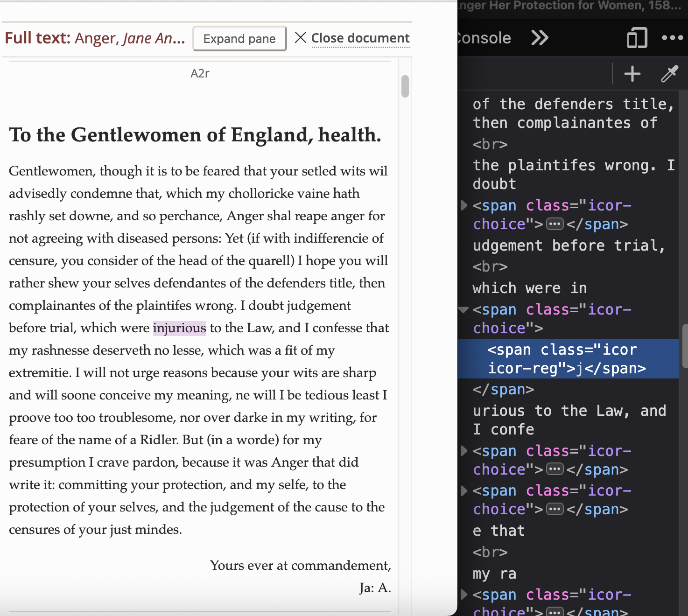Select the br tag below 'e that'

490,552
